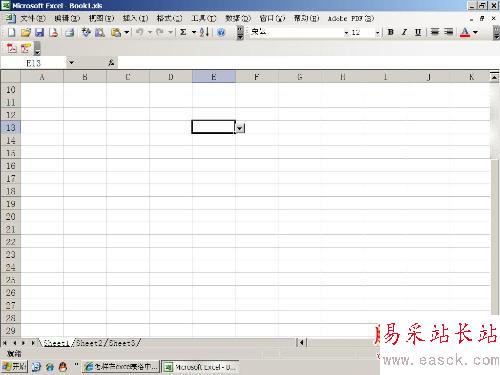The image size is (500, 375).
Task: Open Excel Help question mark icon
Action: 221,32
